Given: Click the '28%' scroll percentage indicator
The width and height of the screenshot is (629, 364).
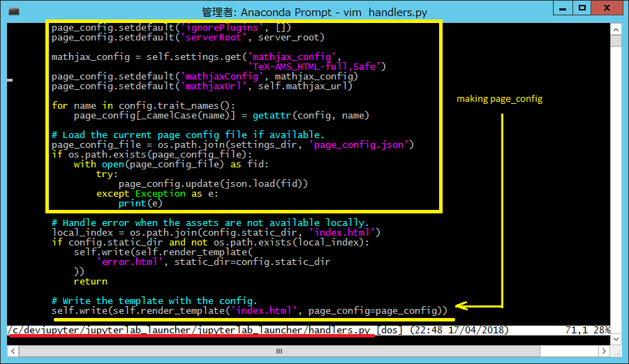Looking at the screenshot, I should 602,331.
